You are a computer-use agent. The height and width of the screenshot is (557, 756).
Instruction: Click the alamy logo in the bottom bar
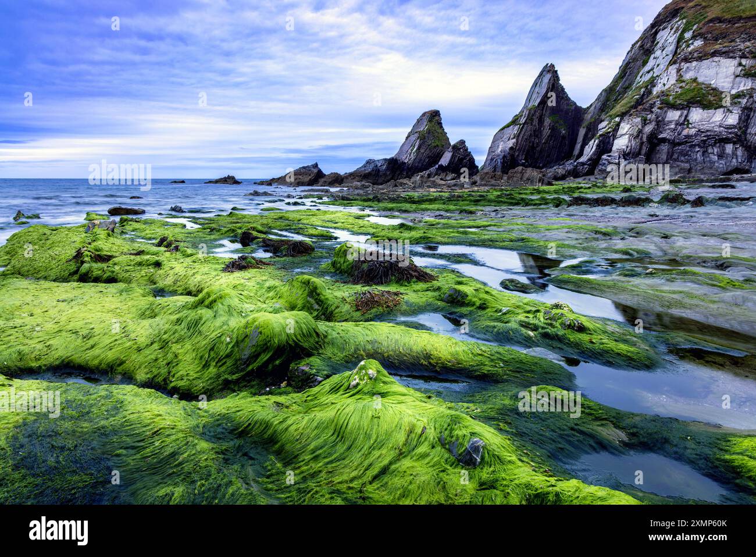click(x=59, y=531)
